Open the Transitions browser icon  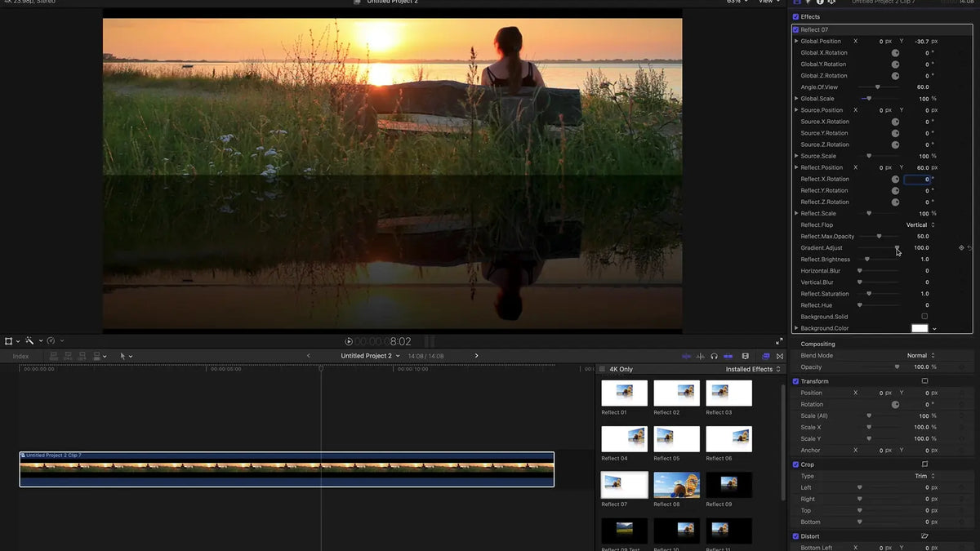(780, 356)
